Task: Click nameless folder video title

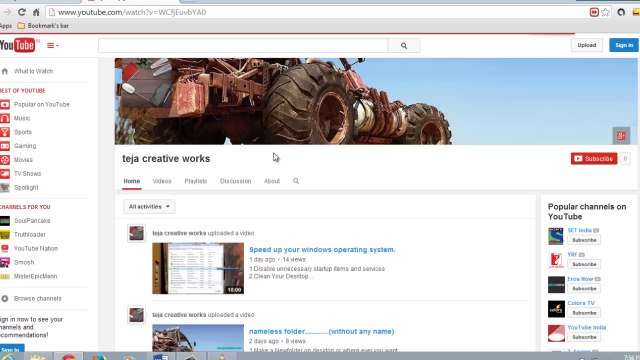Action: (322, 331)
